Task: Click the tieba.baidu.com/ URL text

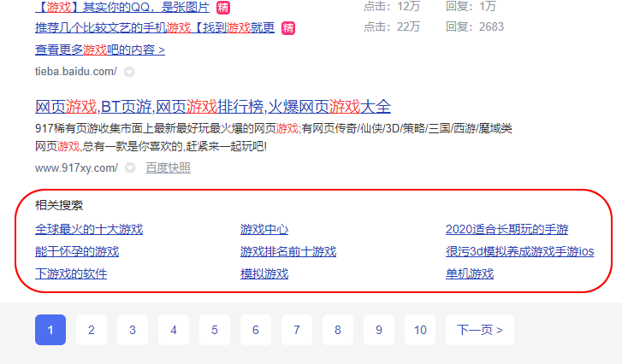Action: (x=76, y=71)
